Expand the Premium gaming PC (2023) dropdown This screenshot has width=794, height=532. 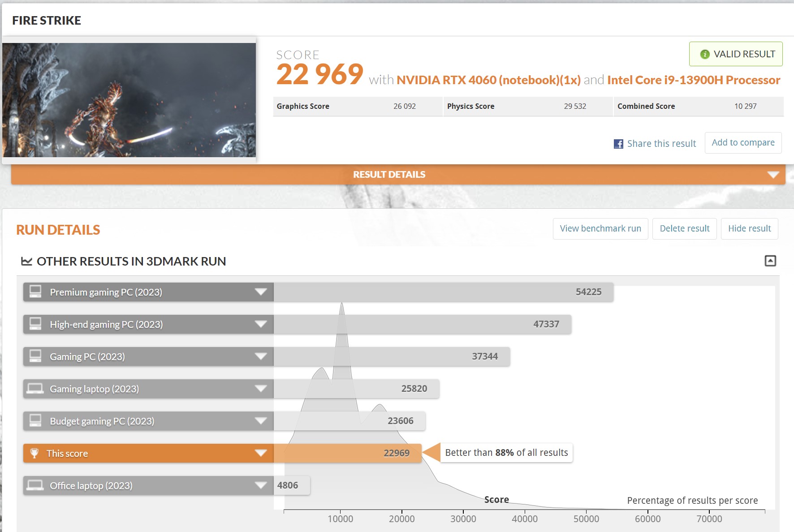pos(261,292)
